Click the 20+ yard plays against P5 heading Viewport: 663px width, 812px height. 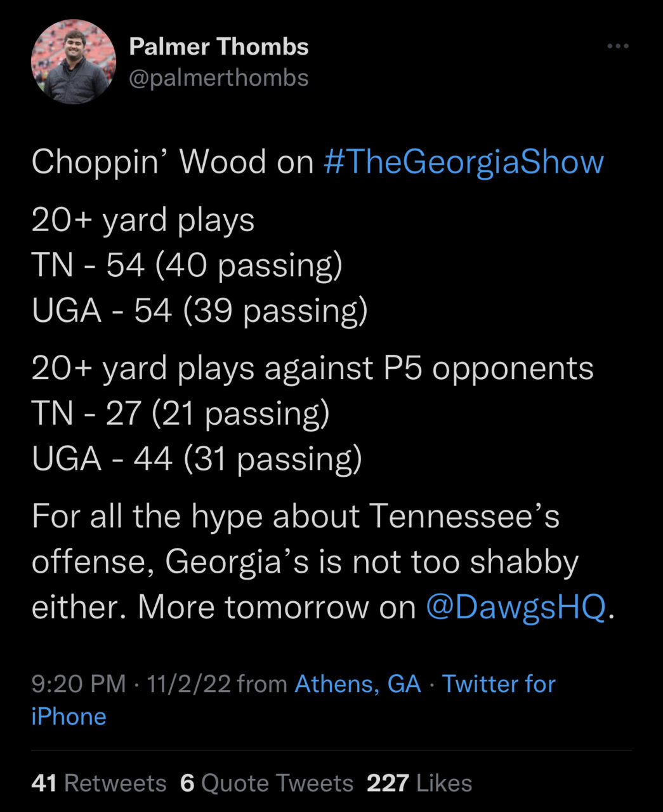click(312, 369)
